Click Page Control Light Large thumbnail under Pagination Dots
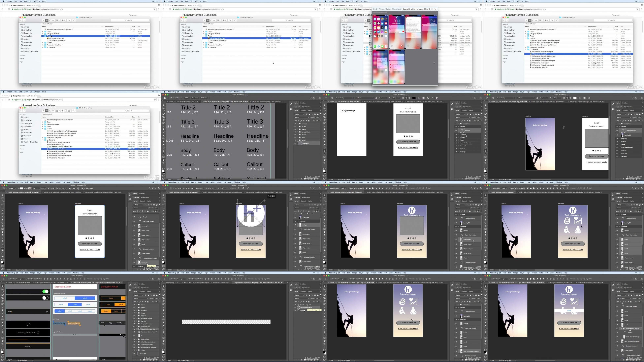 pos(139,329)
